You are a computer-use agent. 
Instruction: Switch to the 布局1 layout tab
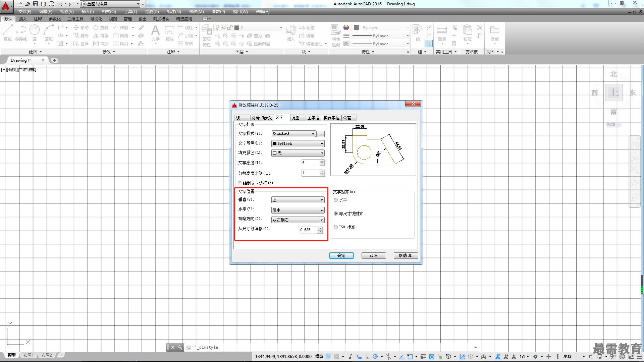pyautogui.click(x=29, y=355)
